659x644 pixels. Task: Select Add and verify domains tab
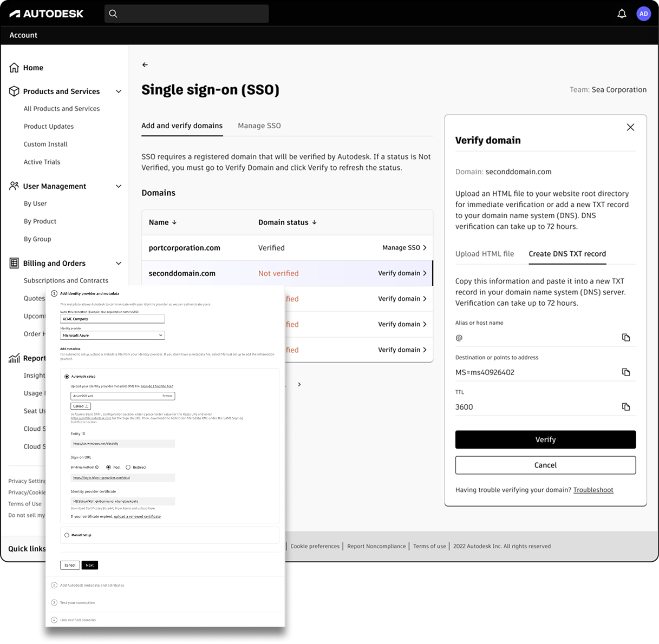182,126
